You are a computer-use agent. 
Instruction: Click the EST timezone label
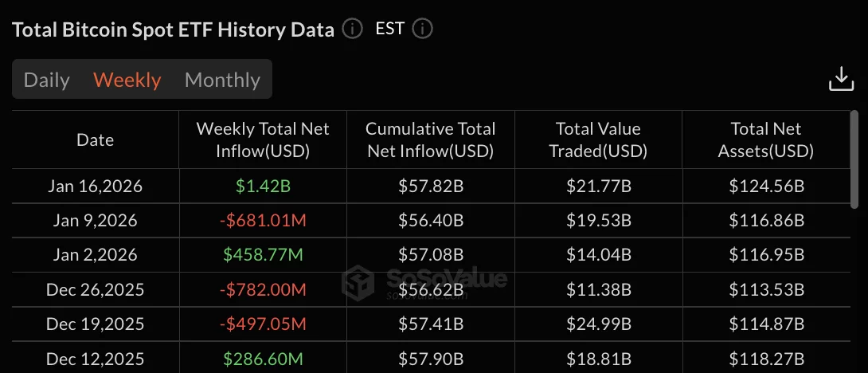[x=389, y=29]
